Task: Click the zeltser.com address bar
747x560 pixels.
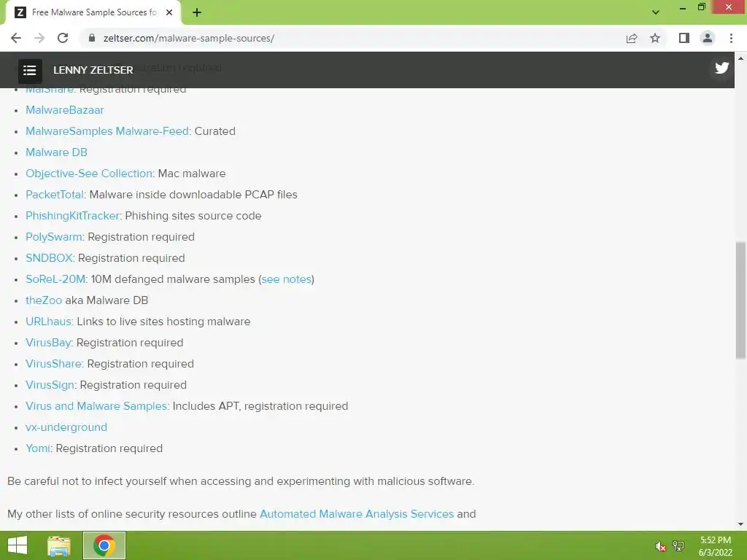Action: click(352, 38)
